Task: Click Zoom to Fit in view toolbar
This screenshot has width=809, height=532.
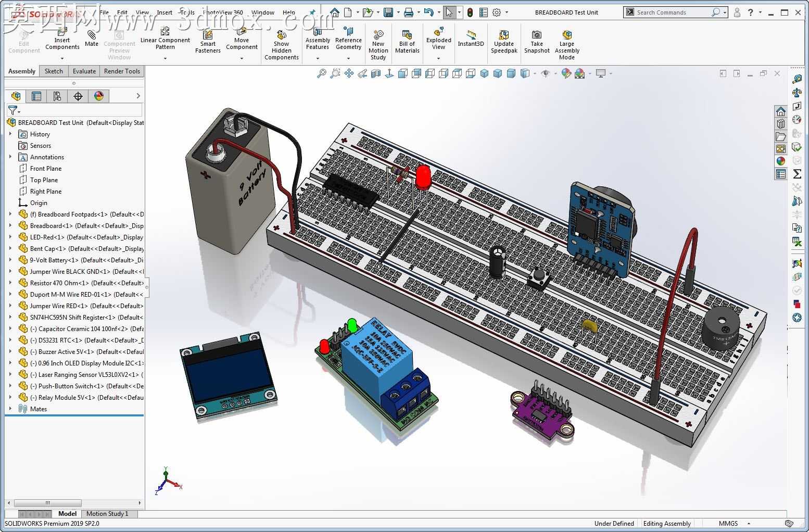Action: [321, 74]
